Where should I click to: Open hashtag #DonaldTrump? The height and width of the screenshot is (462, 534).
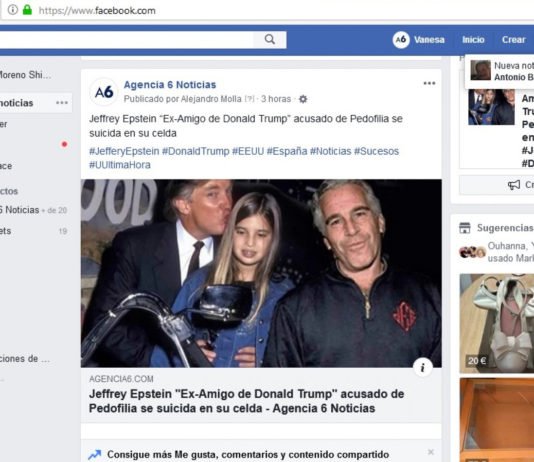[x=195, y=151]
